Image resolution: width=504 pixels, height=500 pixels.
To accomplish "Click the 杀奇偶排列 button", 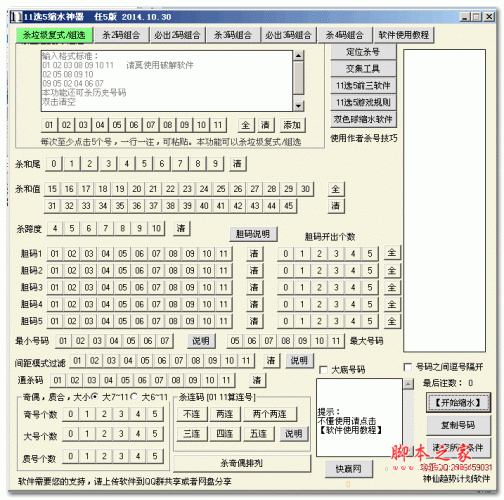I will coord(242,463).
